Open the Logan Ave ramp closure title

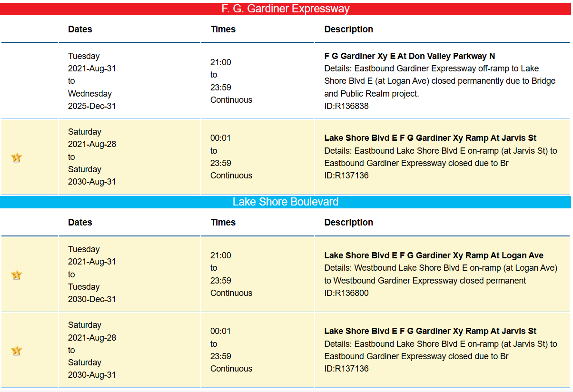pos(434,255)
